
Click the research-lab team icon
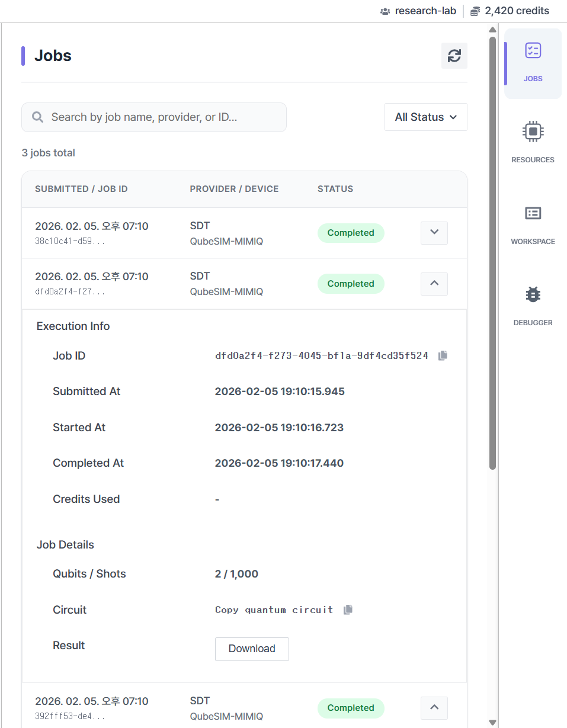385,11
